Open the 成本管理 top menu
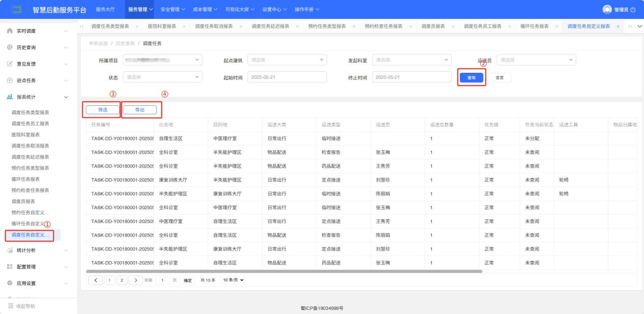This screenshot has height=314, width=644. coord(206,10)
